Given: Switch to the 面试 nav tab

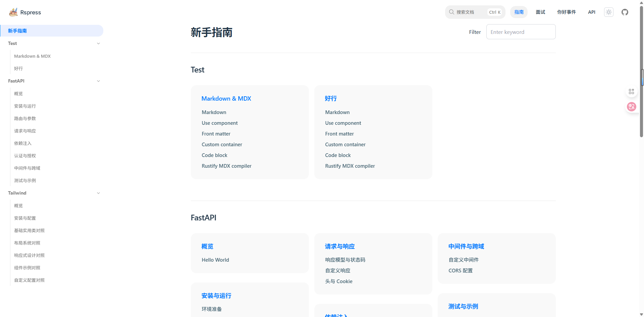Looking at the screenshot, I should click(540, 12).
